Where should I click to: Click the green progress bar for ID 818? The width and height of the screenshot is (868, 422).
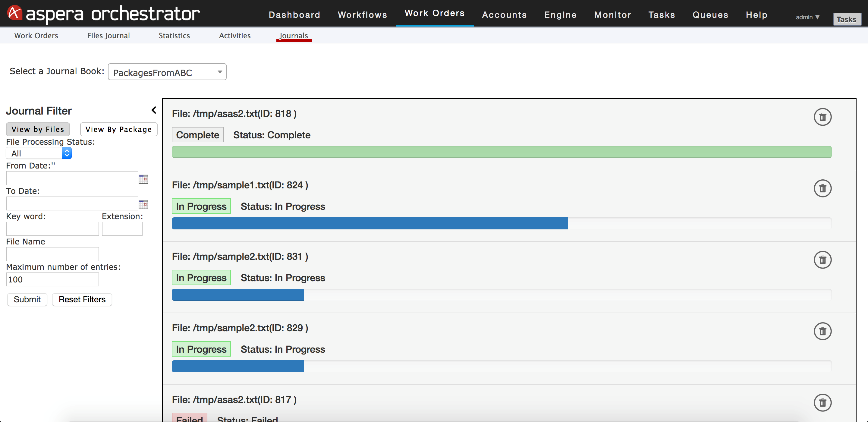502,152
